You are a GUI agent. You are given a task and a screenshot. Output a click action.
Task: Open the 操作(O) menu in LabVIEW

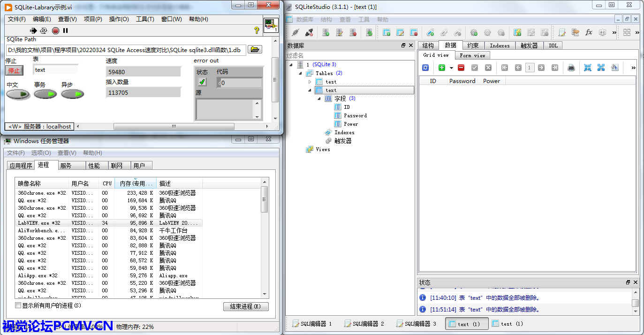click(x=119, y=19)
